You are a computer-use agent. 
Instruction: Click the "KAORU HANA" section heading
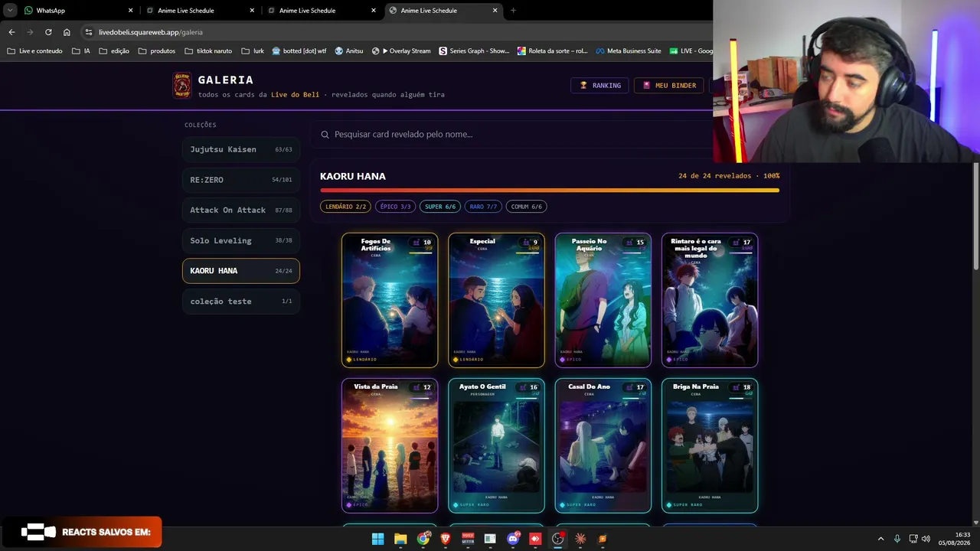353,177
